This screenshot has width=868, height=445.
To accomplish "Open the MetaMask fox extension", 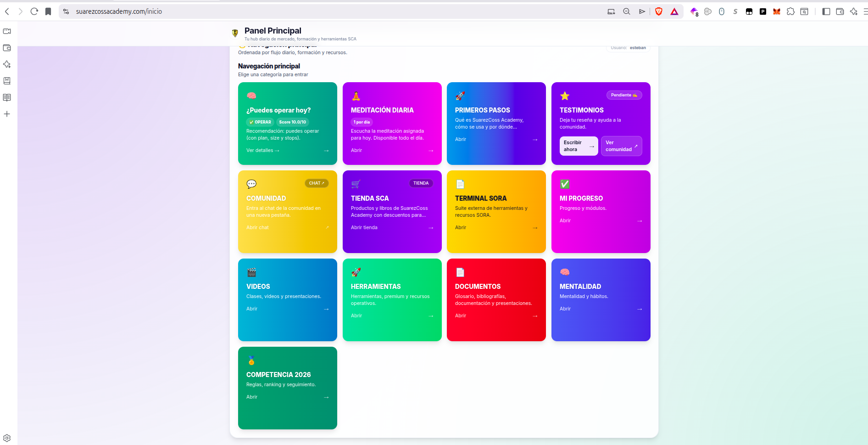I will (x=776, y=11).
